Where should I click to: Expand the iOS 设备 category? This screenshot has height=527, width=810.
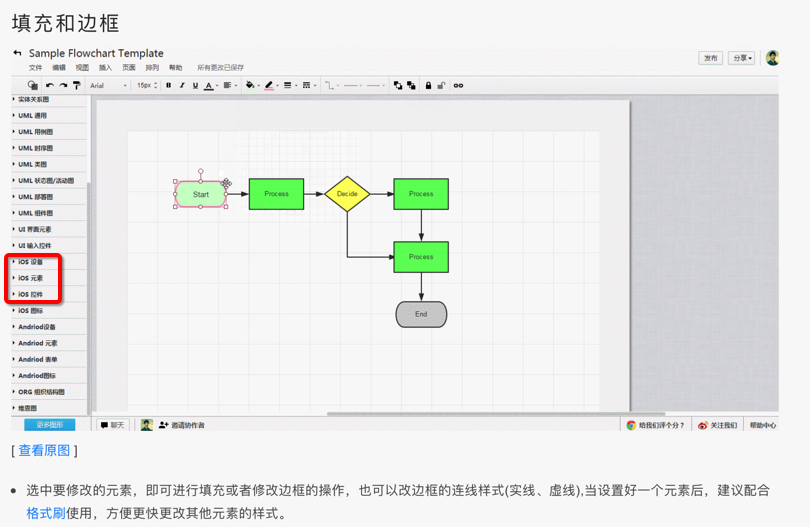point(49,262)
